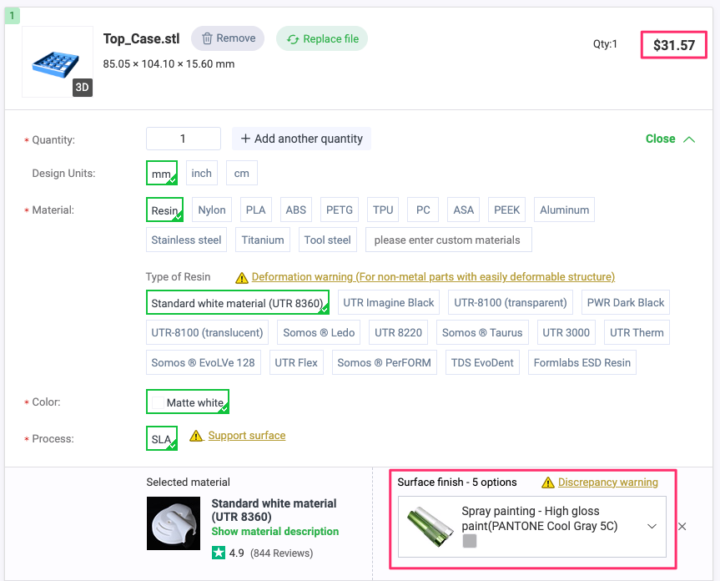Click Add another quantity button
This screenshot has height=581, width=720.
[301, 138]
